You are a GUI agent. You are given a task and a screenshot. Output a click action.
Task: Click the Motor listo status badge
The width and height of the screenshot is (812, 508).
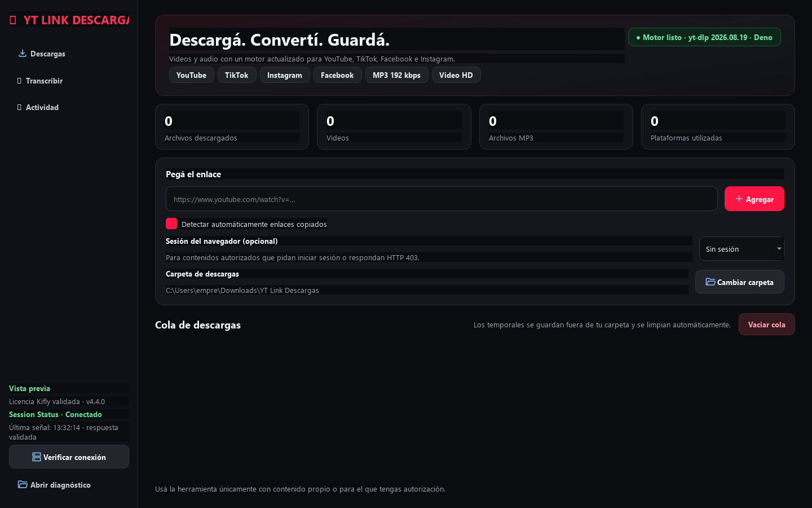[x=704, y=37]
